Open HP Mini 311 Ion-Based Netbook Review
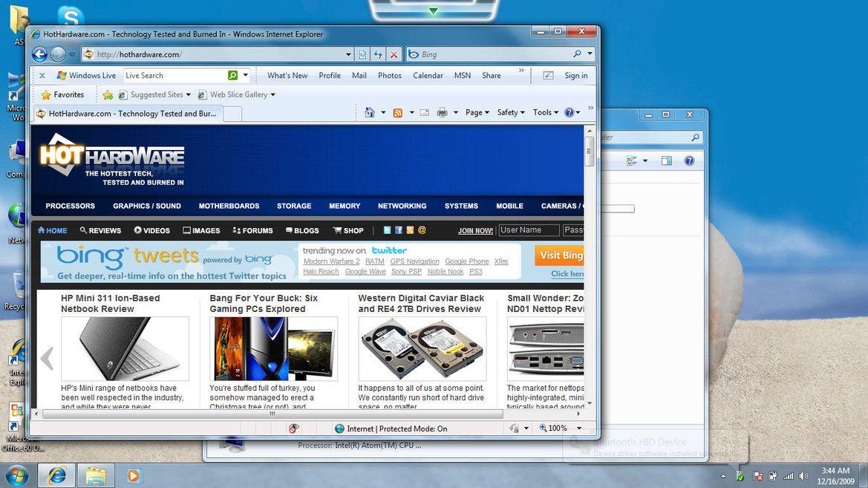This screenshot has height=488, width=868. coord(110,304)
